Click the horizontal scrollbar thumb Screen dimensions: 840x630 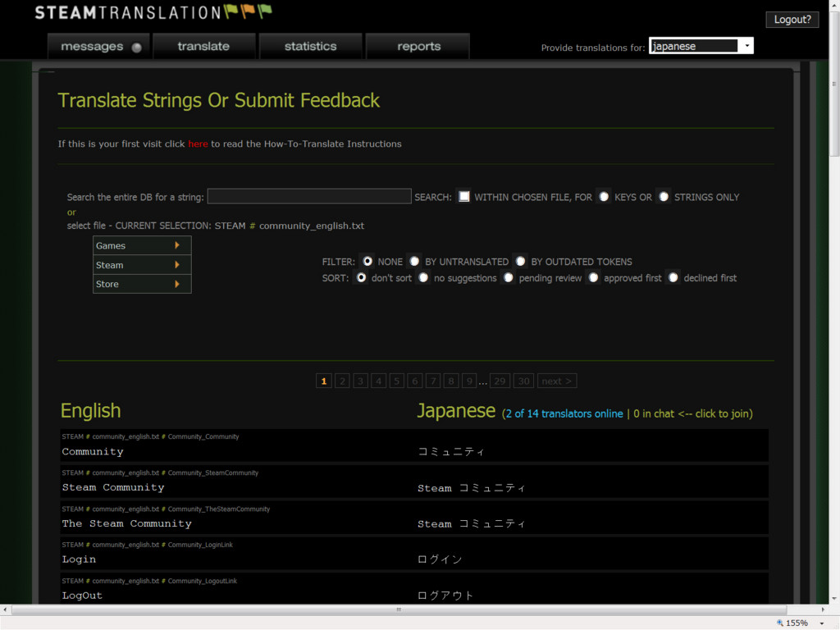coord(399,609)
